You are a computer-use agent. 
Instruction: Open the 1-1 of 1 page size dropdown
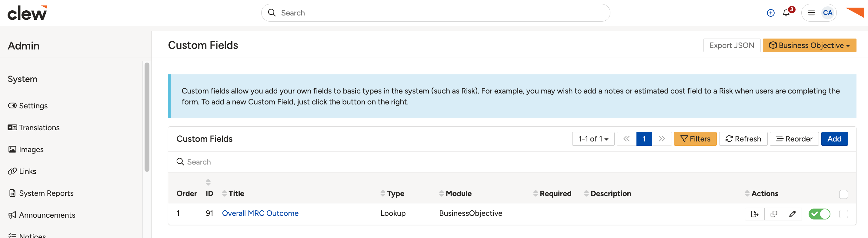pyautogui.click(x=593, y=139)
